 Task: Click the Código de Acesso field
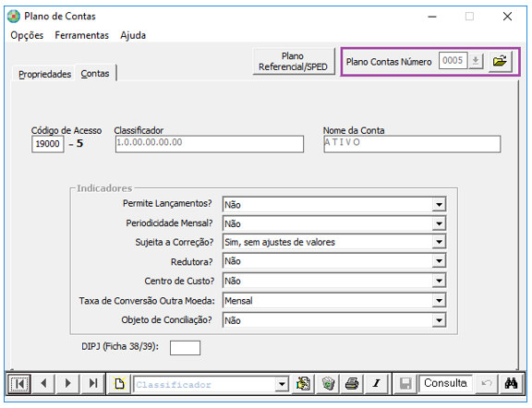pyautogui.click(x=47, y=144)
